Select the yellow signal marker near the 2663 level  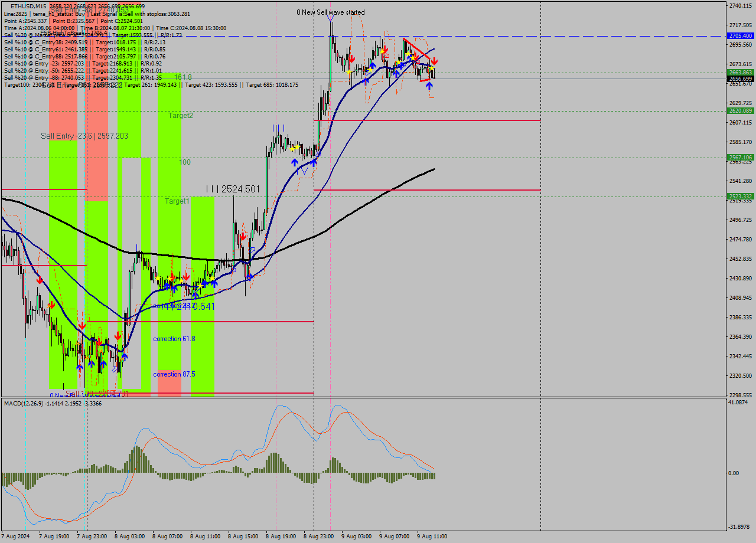(x=432, y=68)
